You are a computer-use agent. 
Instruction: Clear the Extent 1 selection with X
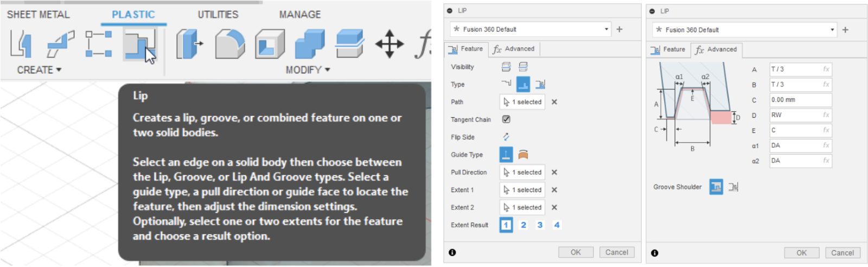pyautogui.click(x=554, y=190)
